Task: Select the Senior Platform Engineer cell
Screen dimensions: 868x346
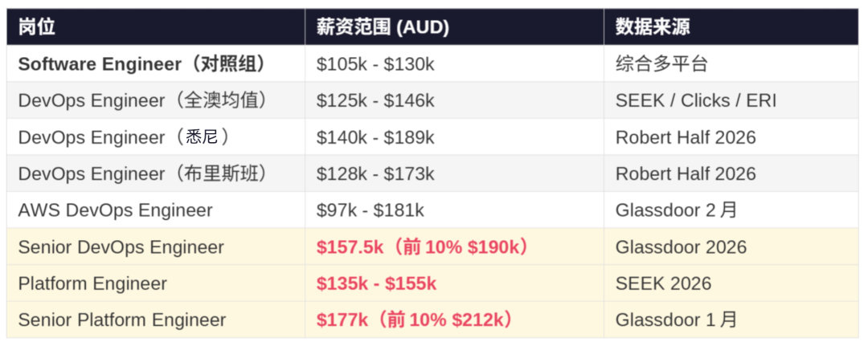Action: (x=122, y=320)
